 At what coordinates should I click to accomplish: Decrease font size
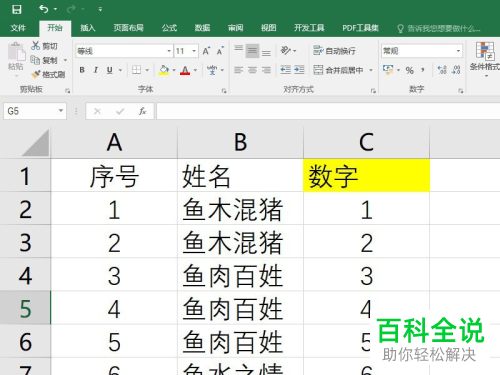[x=220, y=51]
